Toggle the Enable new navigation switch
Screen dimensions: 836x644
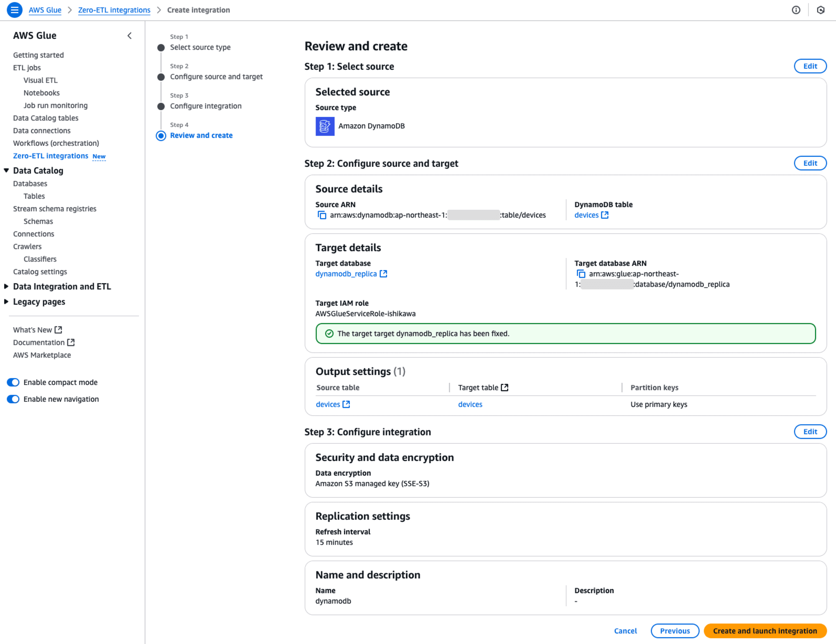(x=13, y=398)
